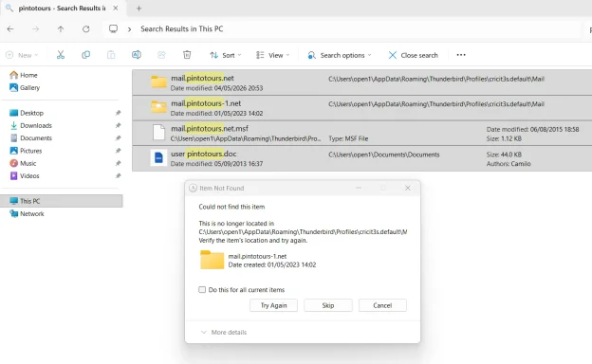Click 'Date modified: 04/05/2026 20:53' text
The image size is (592, 364).
click(x=216, y=88)
